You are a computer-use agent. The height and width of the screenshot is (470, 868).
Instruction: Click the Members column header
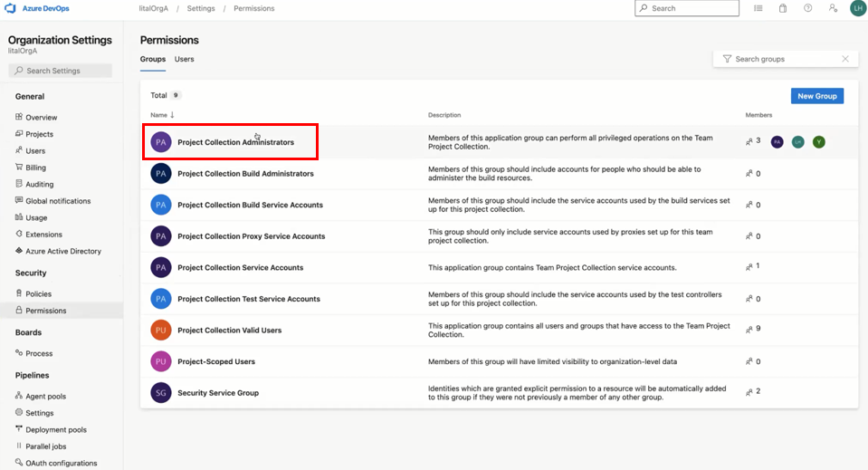coord(758,115)
